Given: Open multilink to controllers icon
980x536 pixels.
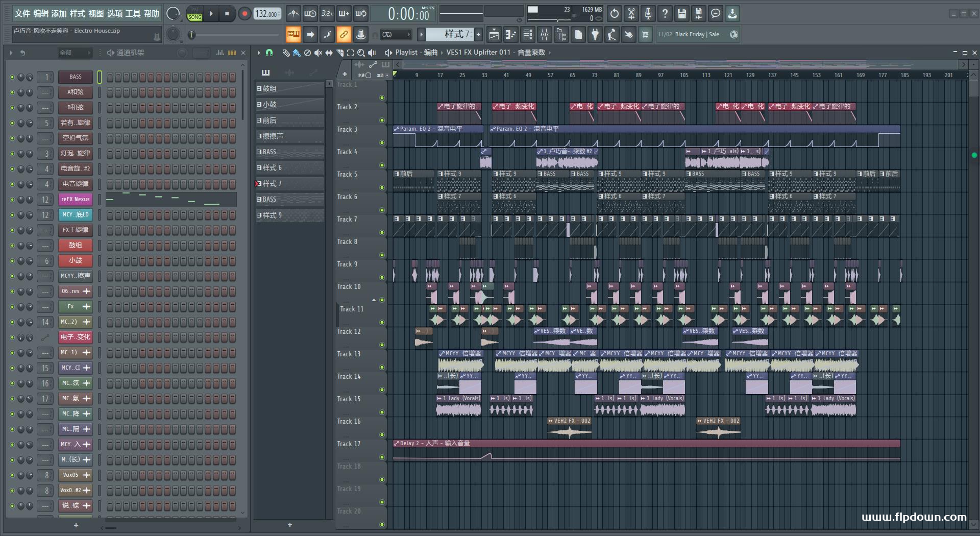Looking at the screenshot, I should click(x=361, y=35).
